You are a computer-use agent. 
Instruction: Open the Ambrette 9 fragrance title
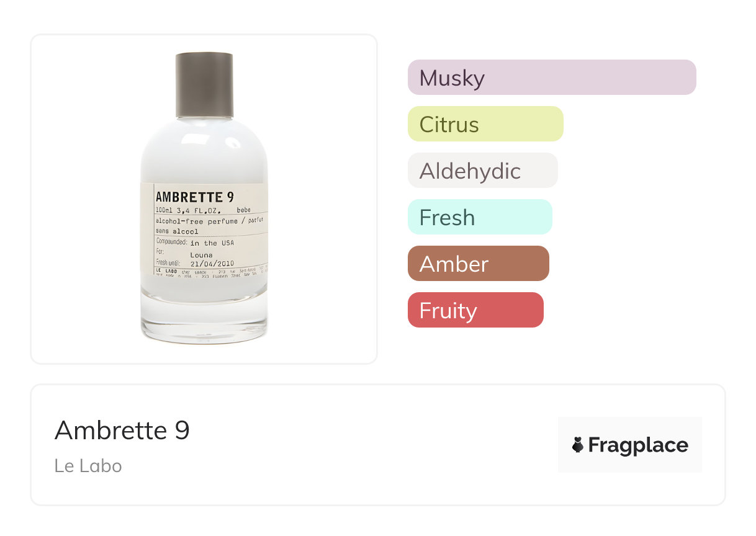(122, 430)
